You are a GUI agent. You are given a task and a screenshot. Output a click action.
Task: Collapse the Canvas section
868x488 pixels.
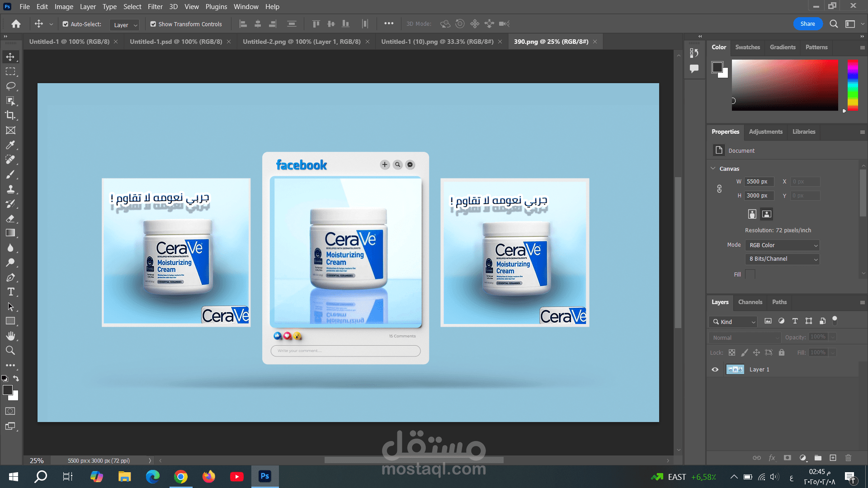coord(713,169)
